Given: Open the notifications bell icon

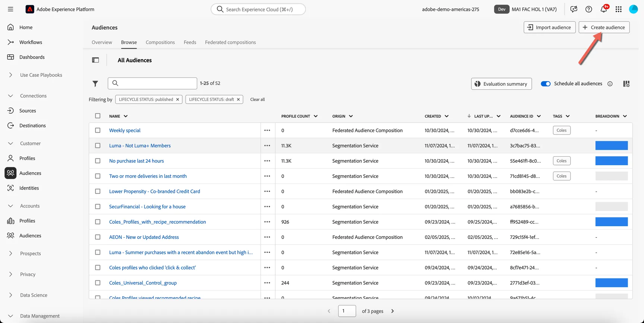Looking at the screenshot, I should pos(603,9).
